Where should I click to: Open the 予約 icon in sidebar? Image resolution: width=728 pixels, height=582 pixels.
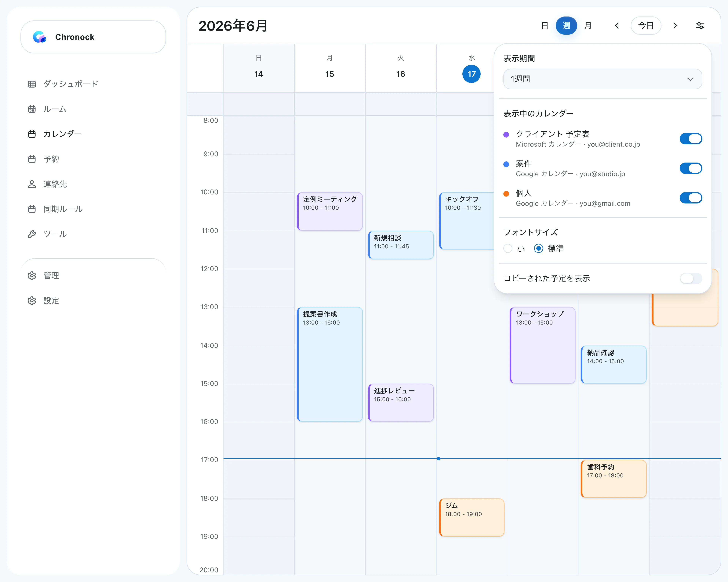coord(32,159)
